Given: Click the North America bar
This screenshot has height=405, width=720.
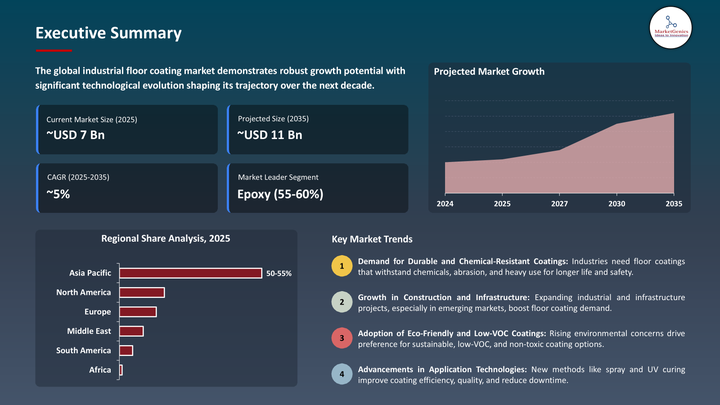Looking at the screenshot, I should (142, 292).
